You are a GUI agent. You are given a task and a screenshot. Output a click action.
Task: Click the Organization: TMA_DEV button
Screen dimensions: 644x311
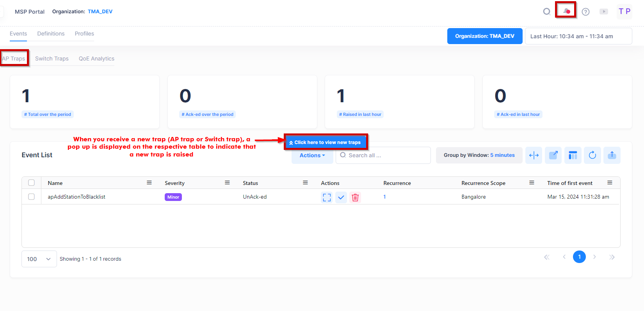point(484,36)
